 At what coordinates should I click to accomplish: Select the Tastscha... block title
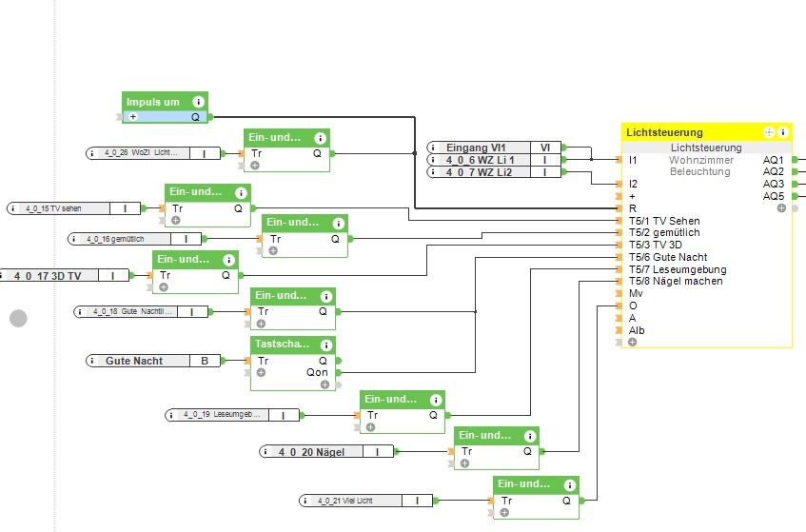tap(283, 344)
